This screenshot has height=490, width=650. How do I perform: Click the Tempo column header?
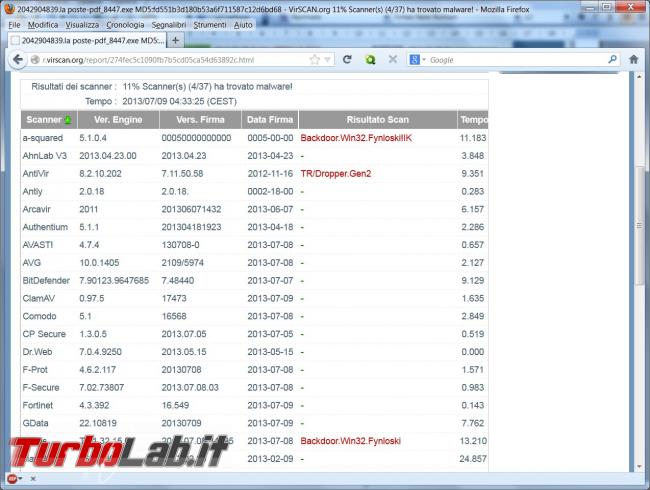coord(473,120)
